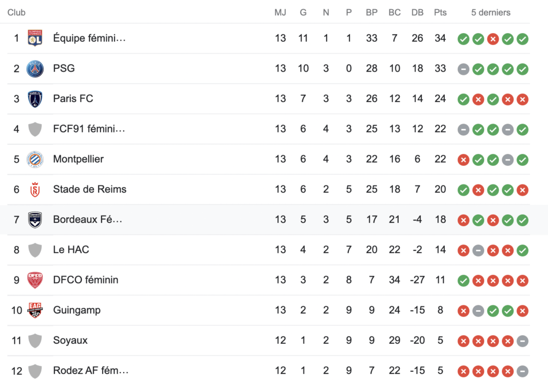Image resolution: width=548 pixels, height=392 pixels.
Task: Click the Club column header
Action: click(x=17, y=13)
